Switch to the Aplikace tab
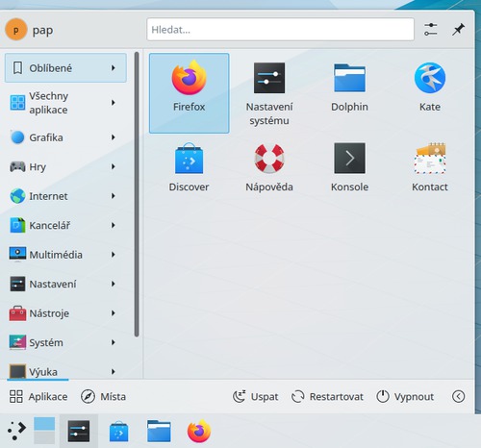This screenshot has height=448, width=481. [x=38, y=396]
